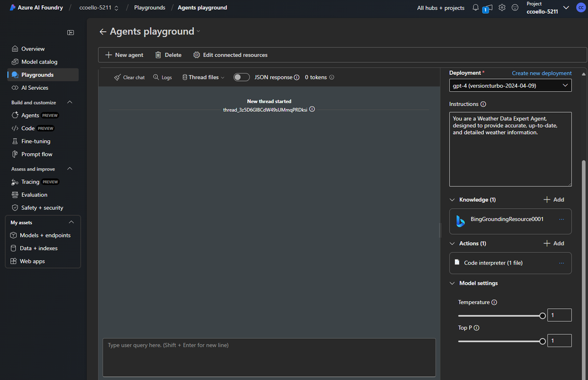This screenshot has height=380, width=588.
Task: Open the Deployment model dropdown
Action: pyautogui.click(x=510, y=85)
